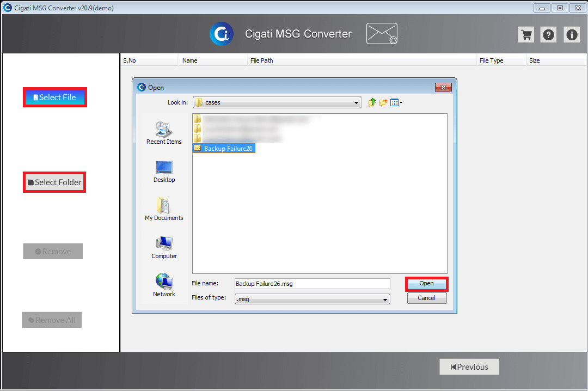Show info with the 'i' icon
Screen dimensions: 588x391
(572, 35)
